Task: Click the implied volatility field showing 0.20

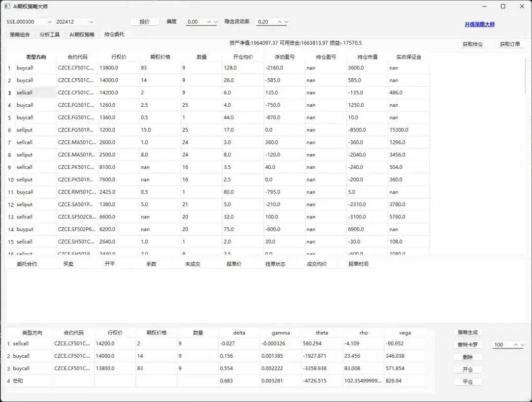Action: [266, 22]
